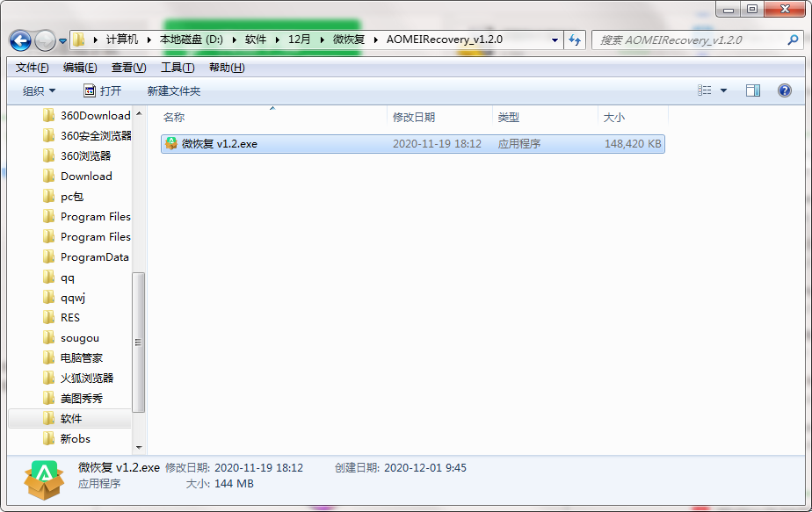Select 12月 in the address path

pos(300,40)
